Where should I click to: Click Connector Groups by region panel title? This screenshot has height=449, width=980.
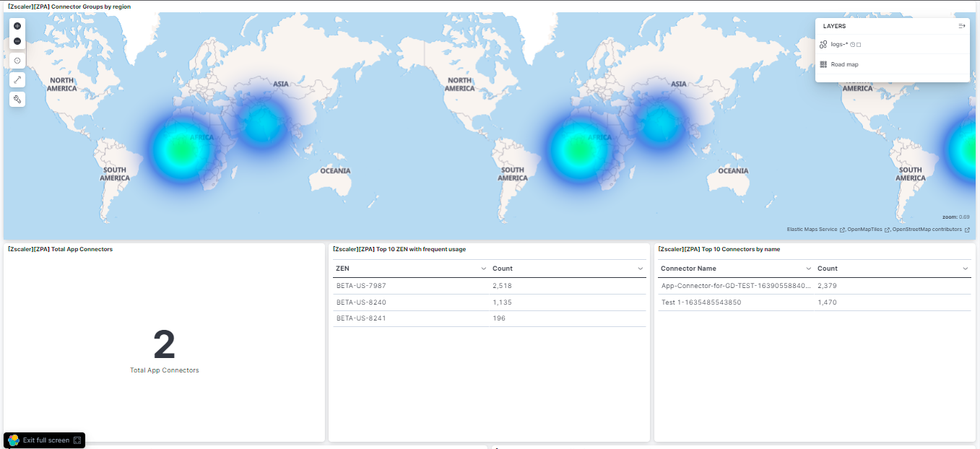click(x=69, y=6)
